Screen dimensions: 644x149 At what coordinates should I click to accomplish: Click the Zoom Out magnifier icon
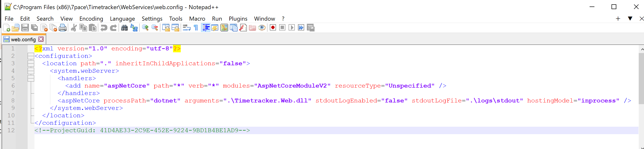155,28
